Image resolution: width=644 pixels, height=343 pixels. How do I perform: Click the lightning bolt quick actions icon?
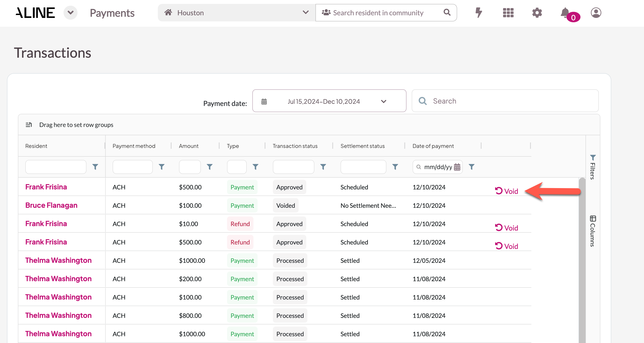coord(479,12)
